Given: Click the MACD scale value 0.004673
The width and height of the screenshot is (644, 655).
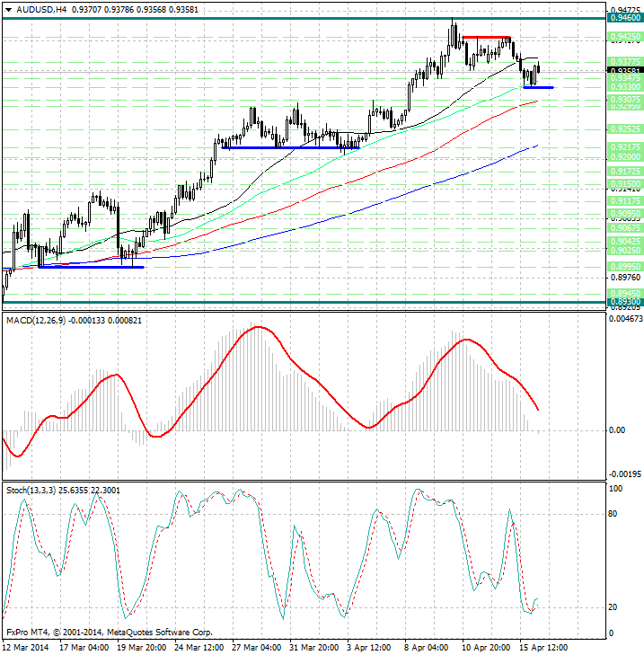Looking at the screenshot, I should (626, 319).
